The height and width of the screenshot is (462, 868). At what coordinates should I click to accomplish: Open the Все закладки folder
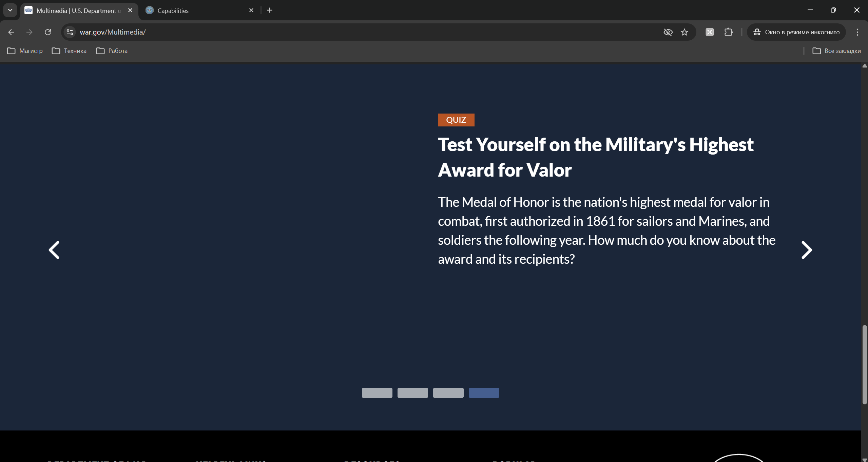click(836, 51)
